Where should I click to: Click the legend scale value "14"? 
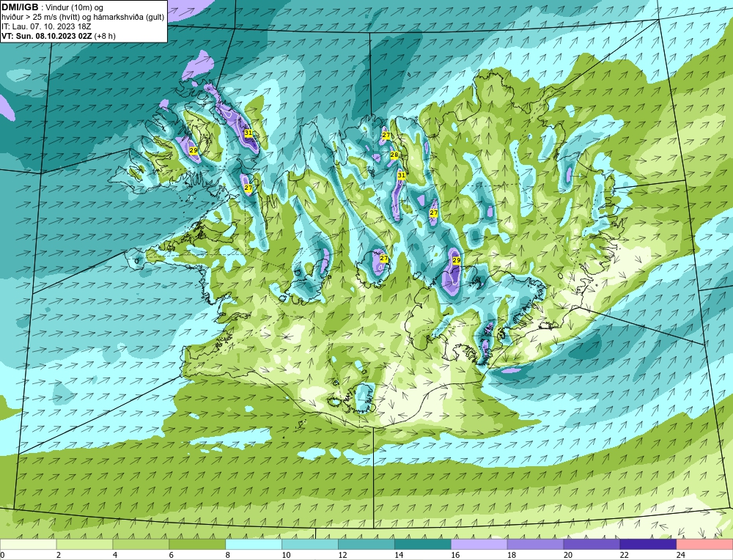pyautogui.click(x=399, y=556)
